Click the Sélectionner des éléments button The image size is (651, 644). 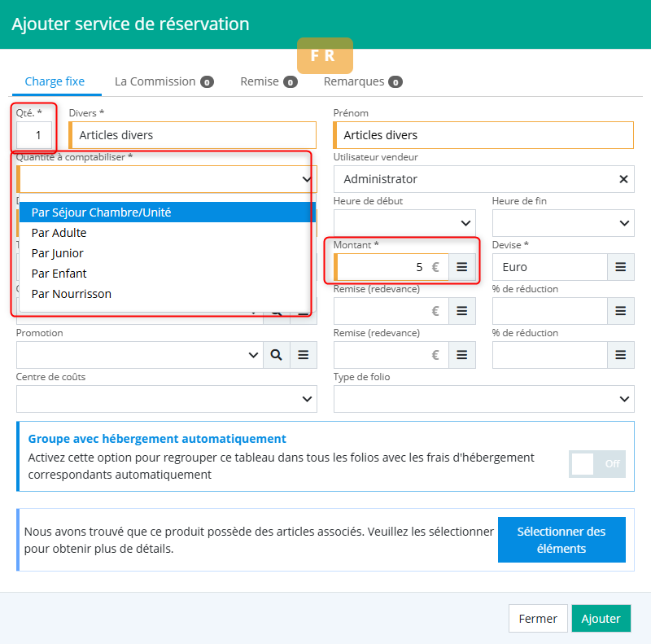(561, 540)
